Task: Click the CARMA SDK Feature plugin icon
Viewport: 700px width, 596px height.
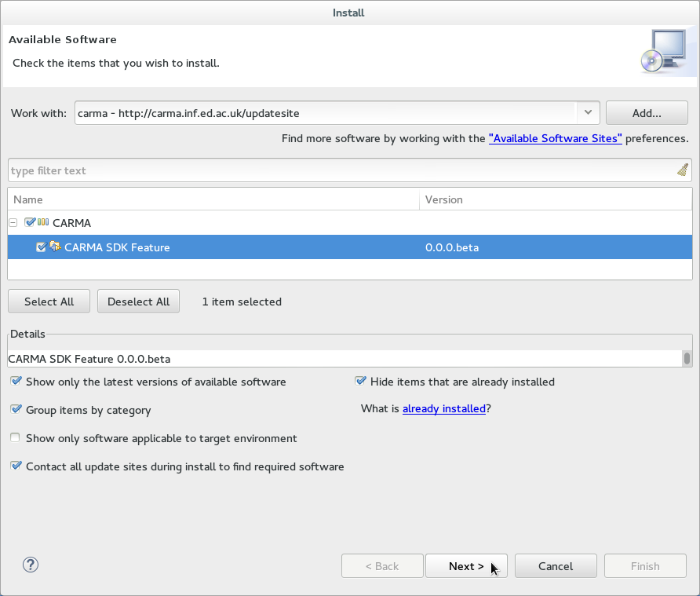Action: 55,247
